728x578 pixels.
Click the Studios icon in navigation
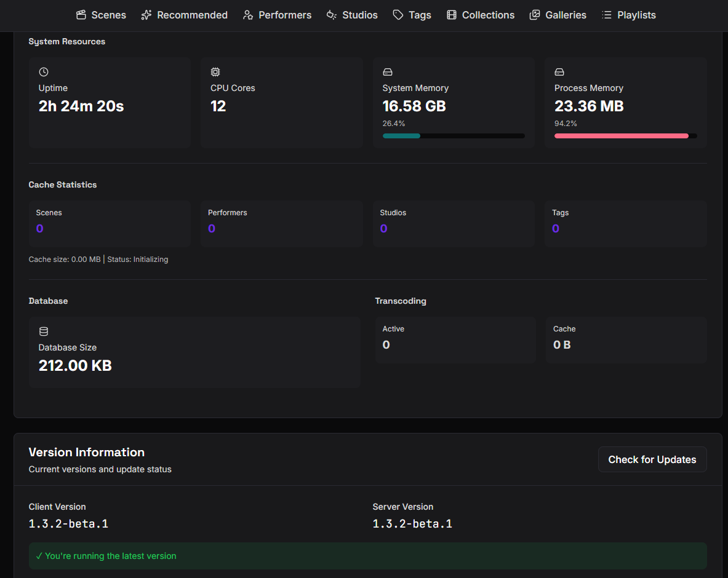click(332, 15)
